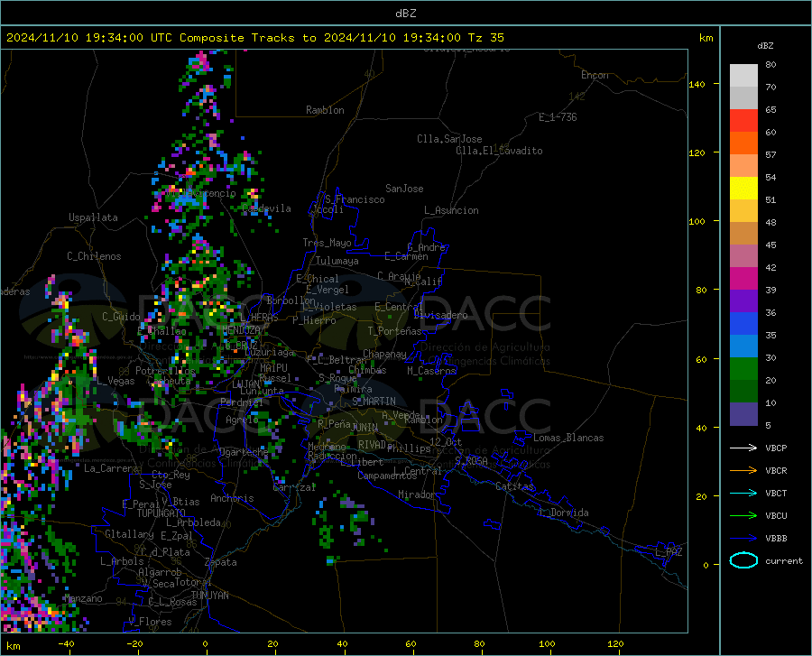Click the S_MARTIN label on map

pos(374,402)
